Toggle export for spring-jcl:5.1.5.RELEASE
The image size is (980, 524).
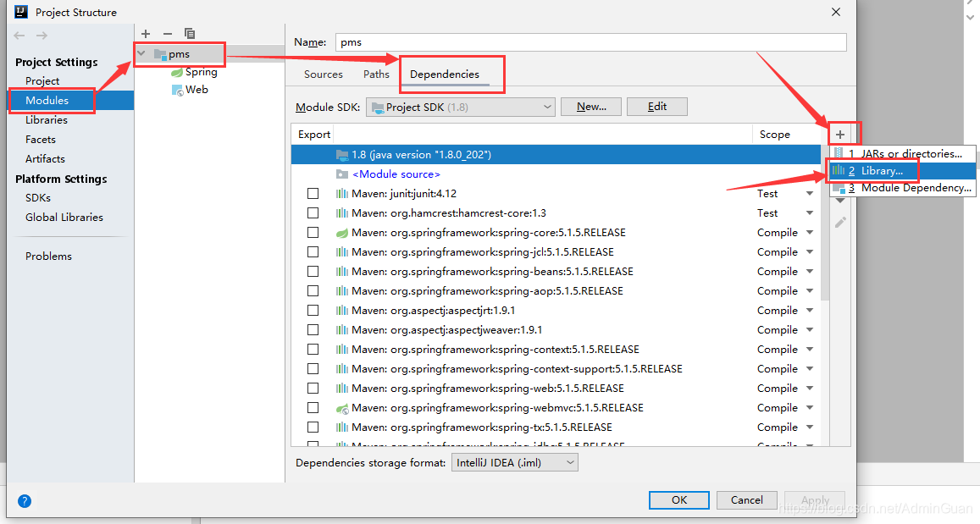tap(313, 251)
